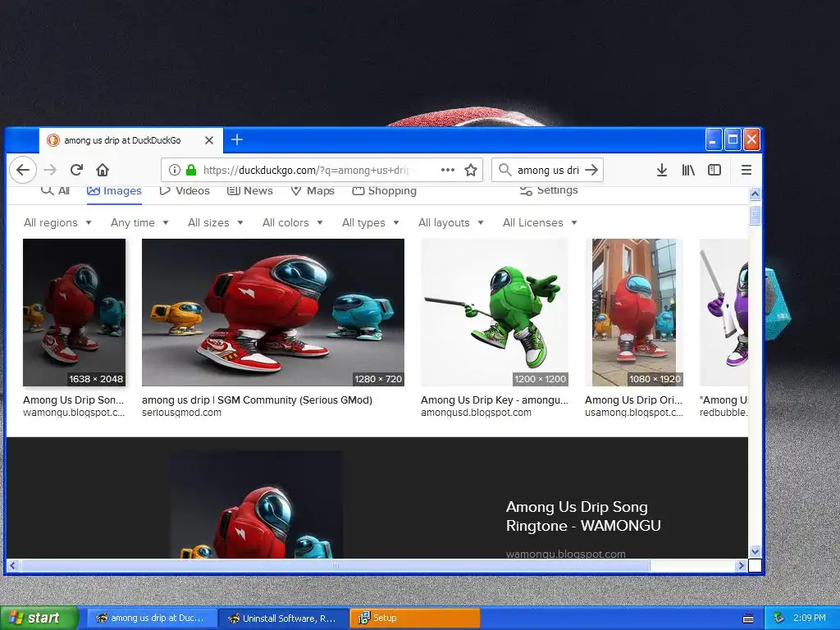Screen dimensions: 840x630
Task: Click the horizontal scrollbar left arrow
Action: pos(13,565)
